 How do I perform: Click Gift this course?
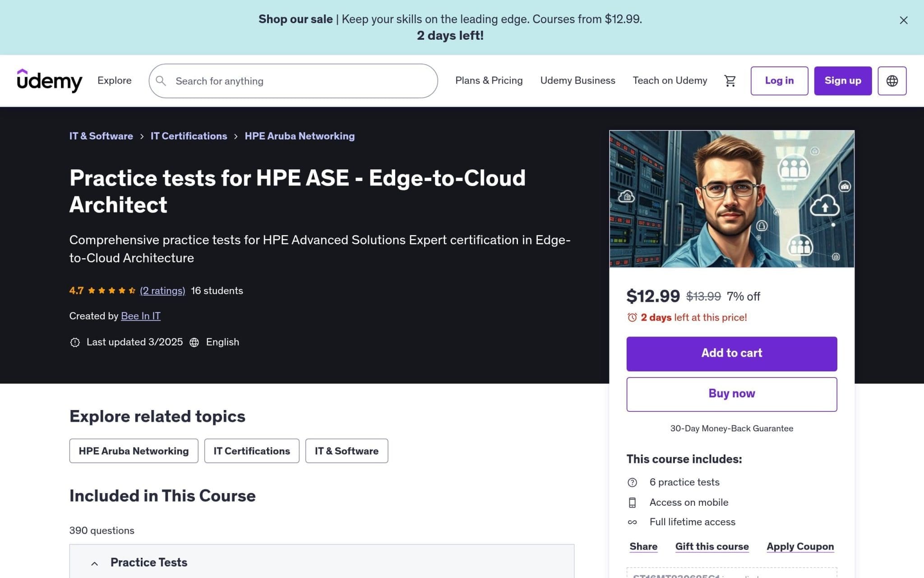click(x=712, y=546)
